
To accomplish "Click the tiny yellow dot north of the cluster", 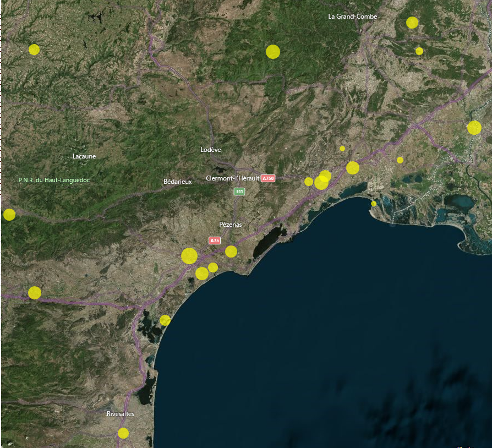I will (342, 149).
